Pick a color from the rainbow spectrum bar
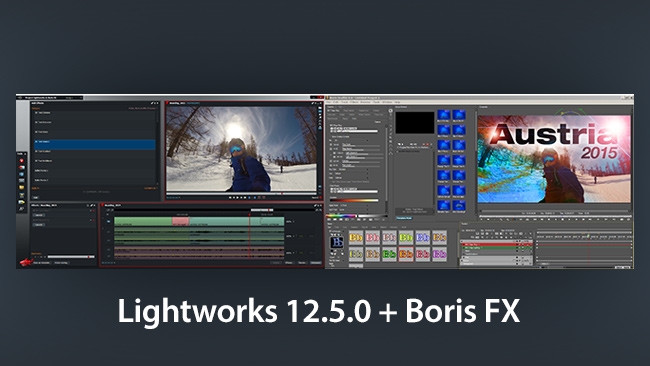Image resolution: width=650 pixels, height=366 pixels. [x=342, y=216]
